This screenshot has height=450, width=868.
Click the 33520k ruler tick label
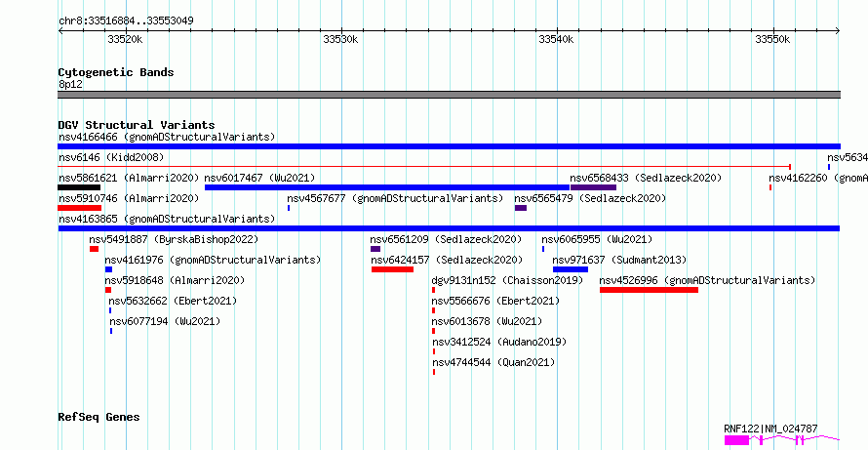click(125, 39)
